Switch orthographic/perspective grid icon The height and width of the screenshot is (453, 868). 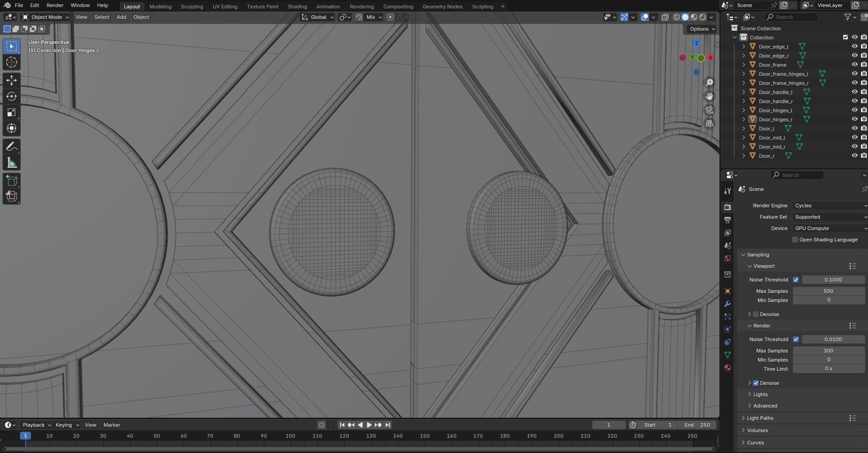[709, 123]
